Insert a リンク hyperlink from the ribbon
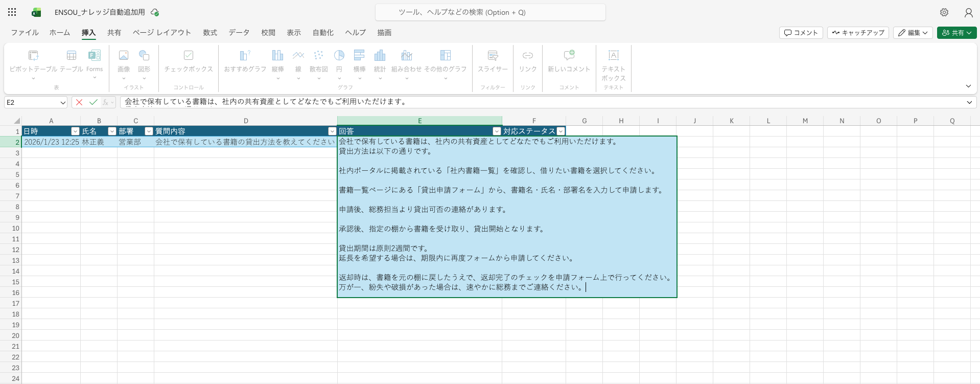The image size is (980, 384). click(528, 56)
